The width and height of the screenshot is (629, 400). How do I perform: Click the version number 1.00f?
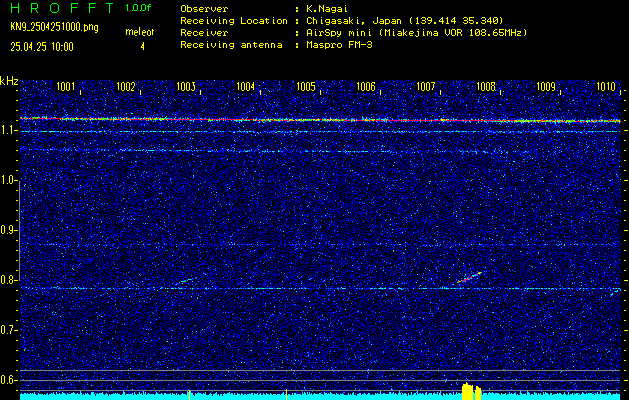coord(138,8)
